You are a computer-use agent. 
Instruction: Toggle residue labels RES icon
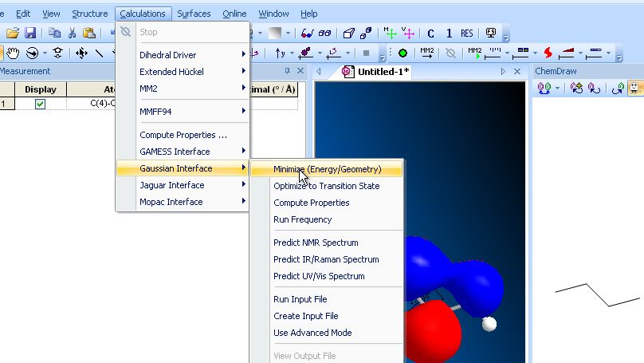[x=466, y=34]
